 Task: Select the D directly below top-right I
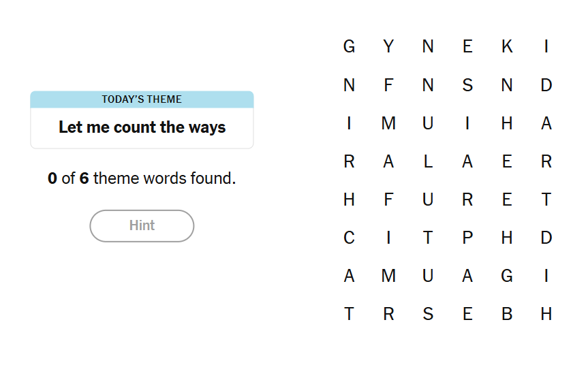[546, 85]
